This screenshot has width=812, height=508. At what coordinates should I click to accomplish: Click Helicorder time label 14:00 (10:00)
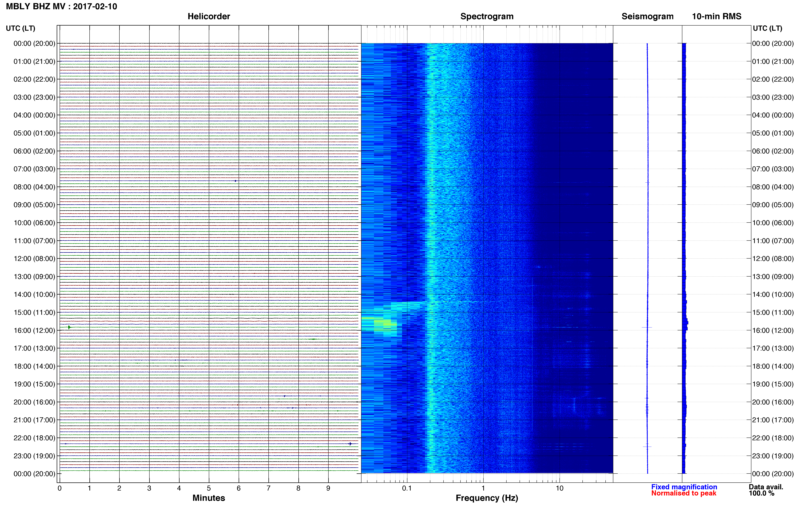pyautogui.click(x=34, y=295)
